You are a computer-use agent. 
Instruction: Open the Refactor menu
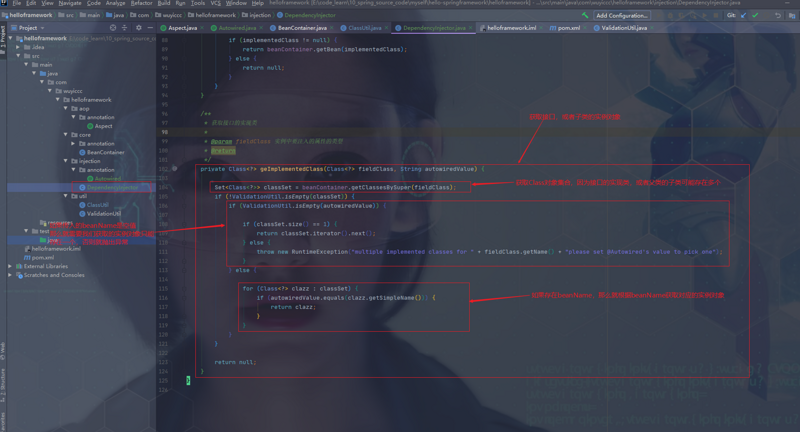point(141,3)
